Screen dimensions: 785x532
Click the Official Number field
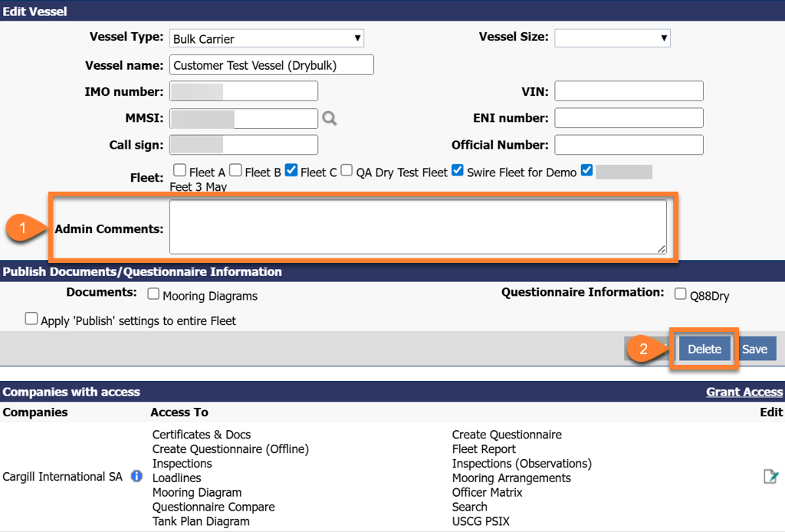(x=629, y=145)
